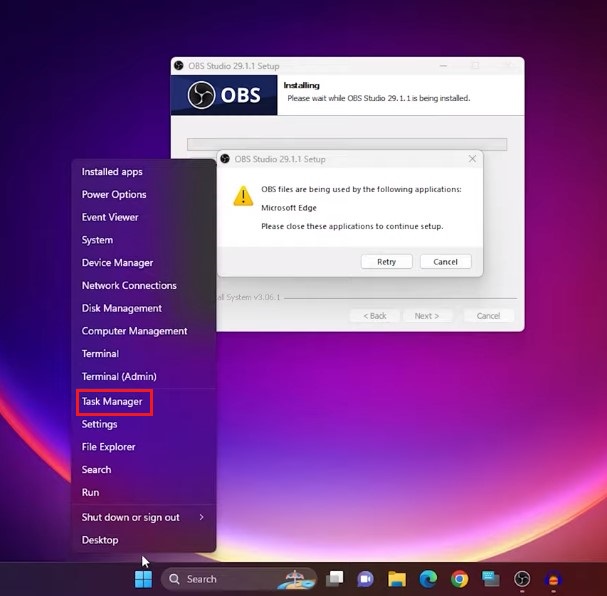Click Cancel in the OBS installer window
Viewport: 607px width, 596px height.
pyautogui.click(x=489, y=316)
